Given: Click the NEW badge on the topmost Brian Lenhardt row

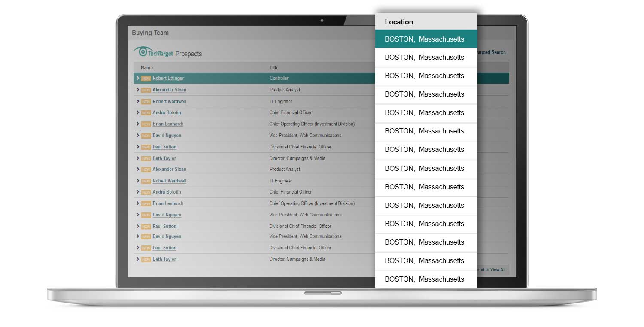Looking at the screenshot, I should coord(146,124).
